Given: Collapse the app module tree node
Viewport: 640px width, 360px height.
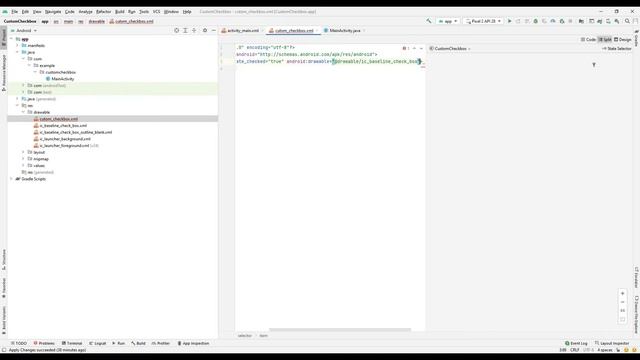Looking at the screenshot, I should point(11,39).
